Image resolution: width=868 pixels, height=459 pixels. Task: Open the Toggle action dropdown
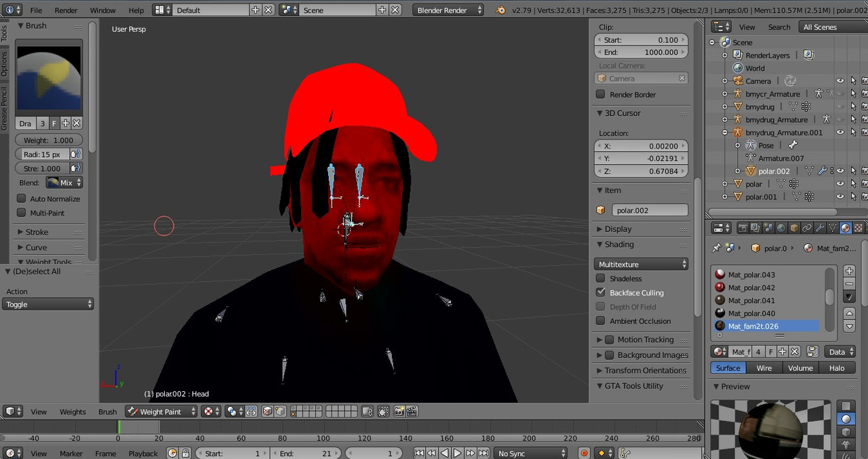coord(47,304)
